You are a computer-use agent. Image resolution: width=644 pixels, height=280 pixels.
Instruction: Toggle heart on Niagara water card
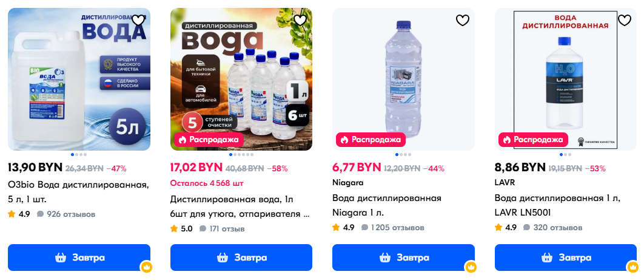[463, 20]
